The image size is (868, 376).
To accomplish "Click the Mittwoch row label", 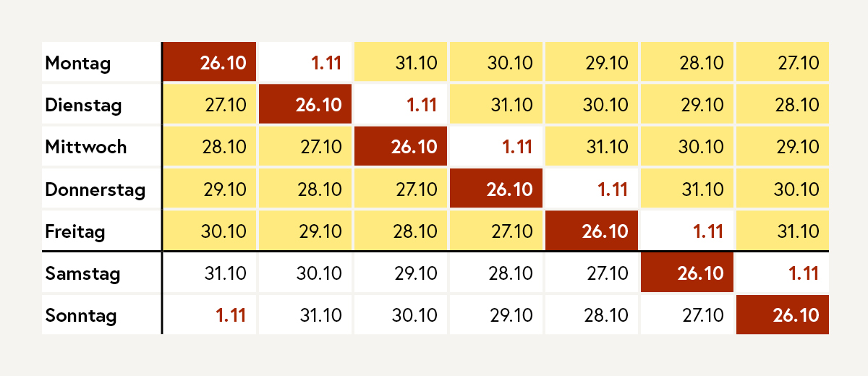I will click(x=85, y=147).
